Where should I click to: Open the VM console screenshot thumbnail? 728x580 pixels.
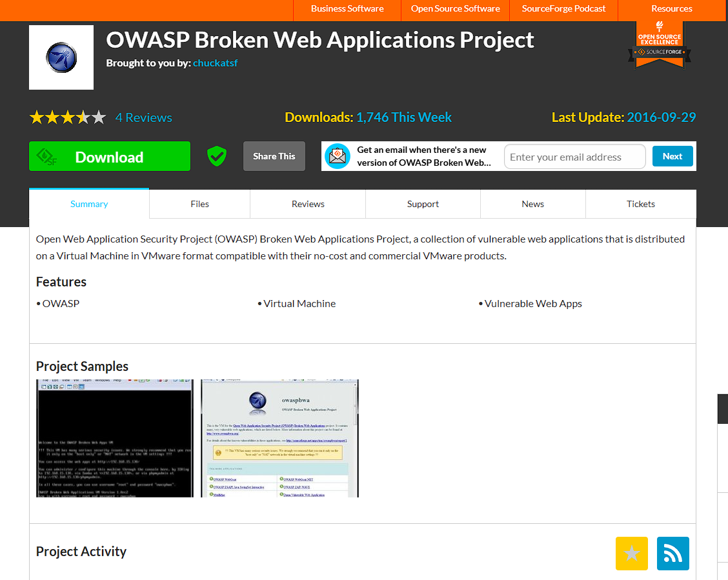pos(115,438)
